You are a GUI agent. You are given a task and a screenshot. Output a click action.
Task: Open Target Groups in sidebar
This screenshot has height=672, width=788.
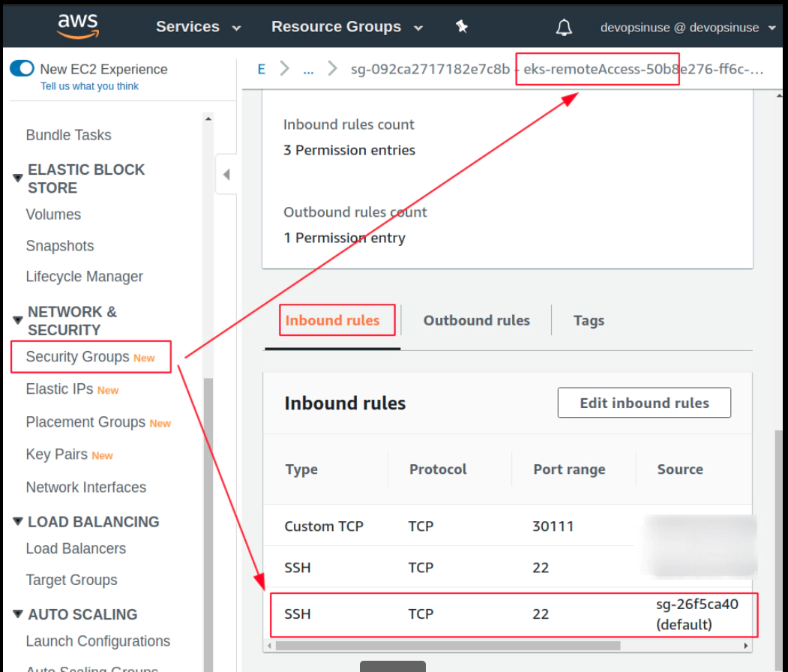(x=71, y=580)
